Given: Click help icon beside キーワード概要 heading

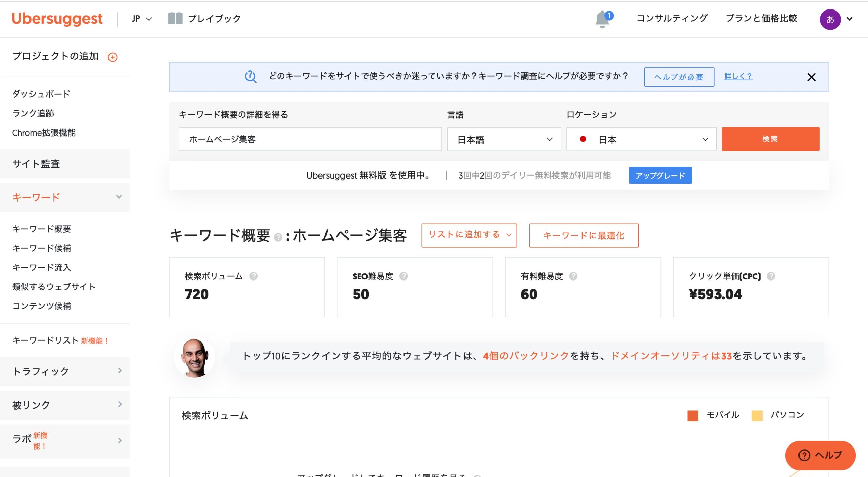Looking at the screenshot, I should [x=278, y=237].
